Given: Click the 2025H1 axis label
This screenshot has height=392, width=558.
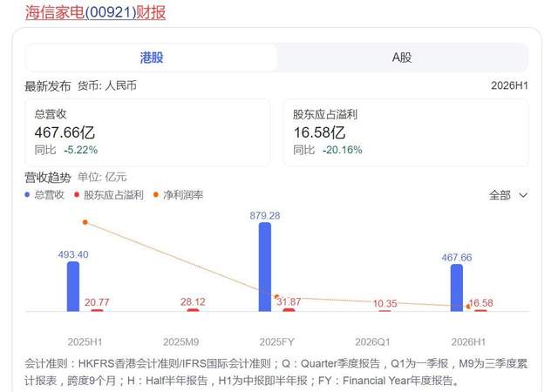Looking at the screenshot, I should [x=85, y=342].
